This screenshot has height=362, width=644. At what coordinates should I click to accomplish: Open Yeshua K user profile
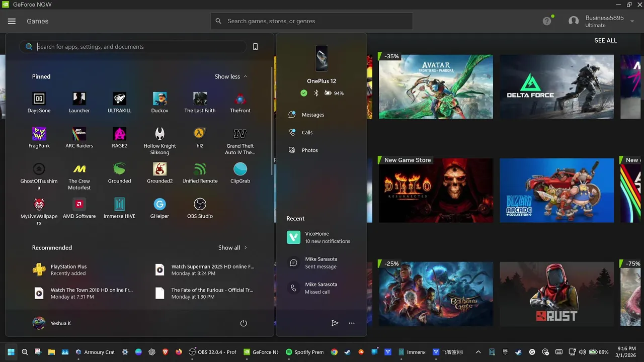pos(52,323)
